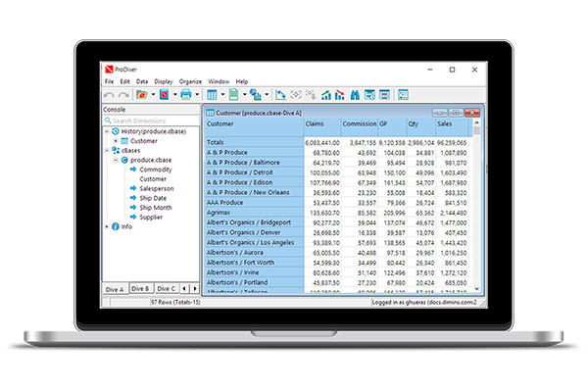Open the Data menu
Viewport: 588px width, 392px height.
(142, 81)
